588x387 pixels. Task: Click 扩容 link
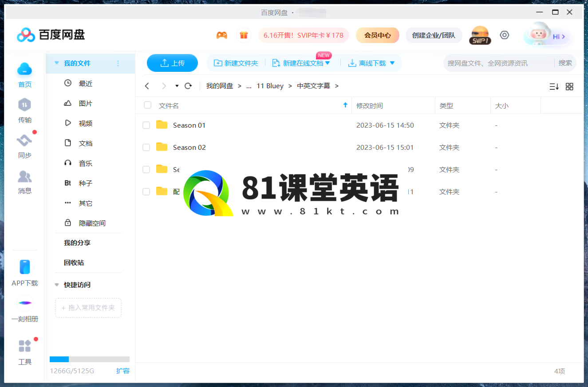click(123, 371)
